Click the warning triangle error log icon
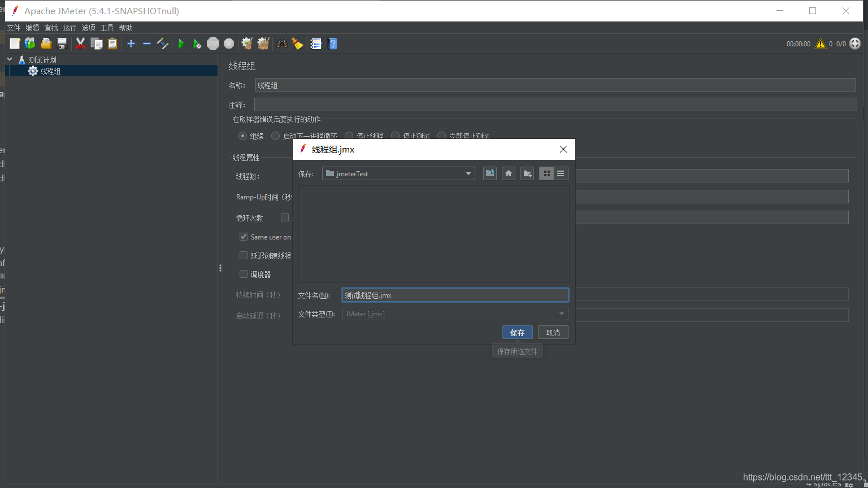Viewport: 868px width, 488px height. pyautogui.click(x=821, y=43)
